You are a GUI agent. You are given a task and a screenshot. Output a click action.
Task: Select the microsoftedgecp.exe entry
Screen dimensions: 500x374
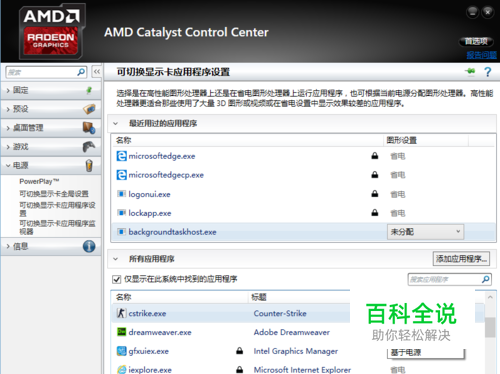pos(166,175)
